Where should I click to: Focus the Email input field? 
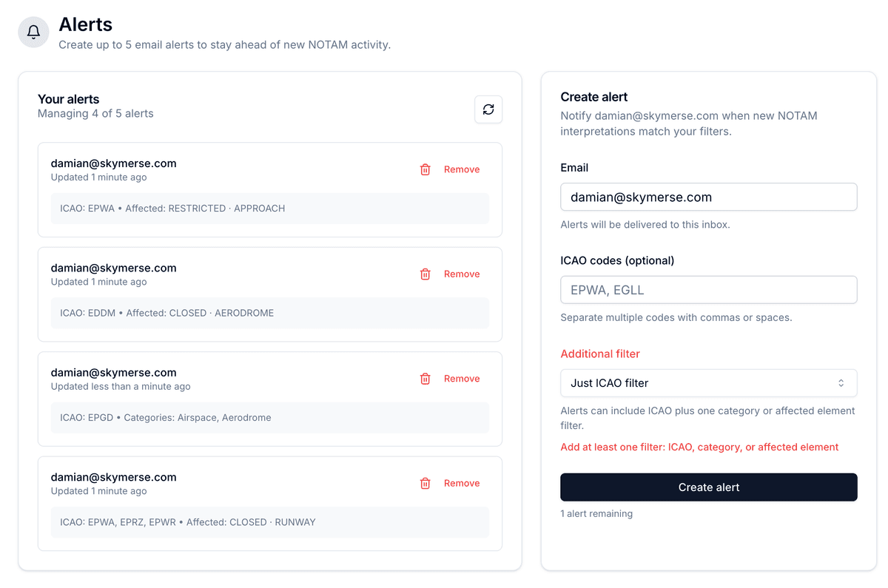(x=708, y=197)
